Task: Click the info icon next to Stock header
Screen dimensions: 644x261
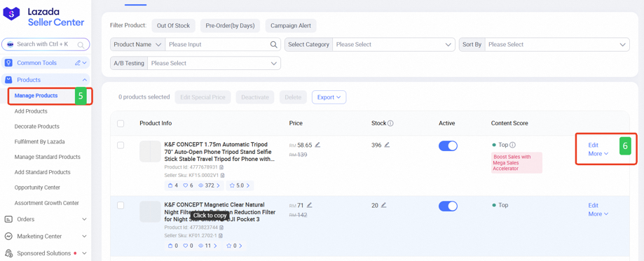Action: point(390,123)
